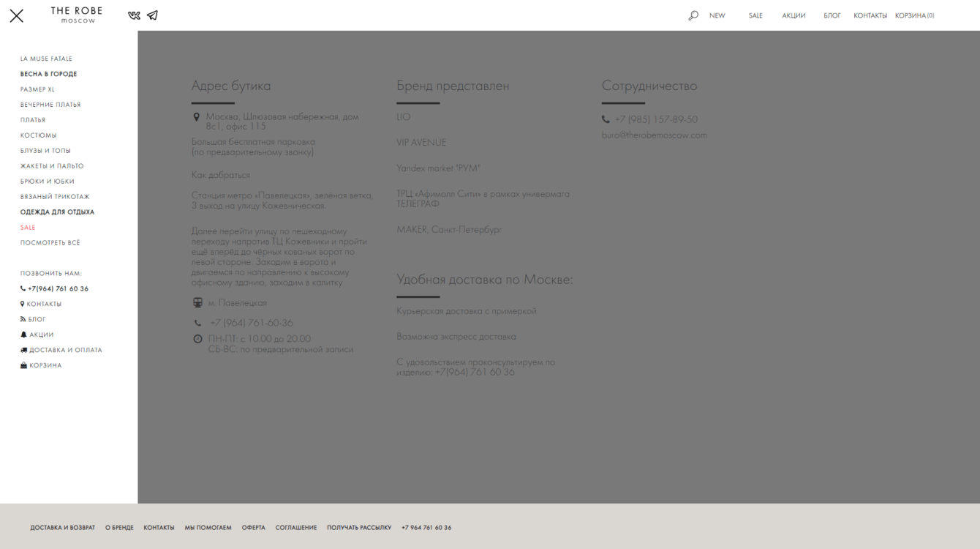Image resolution: width=980 pixels, height=549 pixels.
Task: Click Yandex market "РУМ" entry
Action: click(x=439, y=168)
